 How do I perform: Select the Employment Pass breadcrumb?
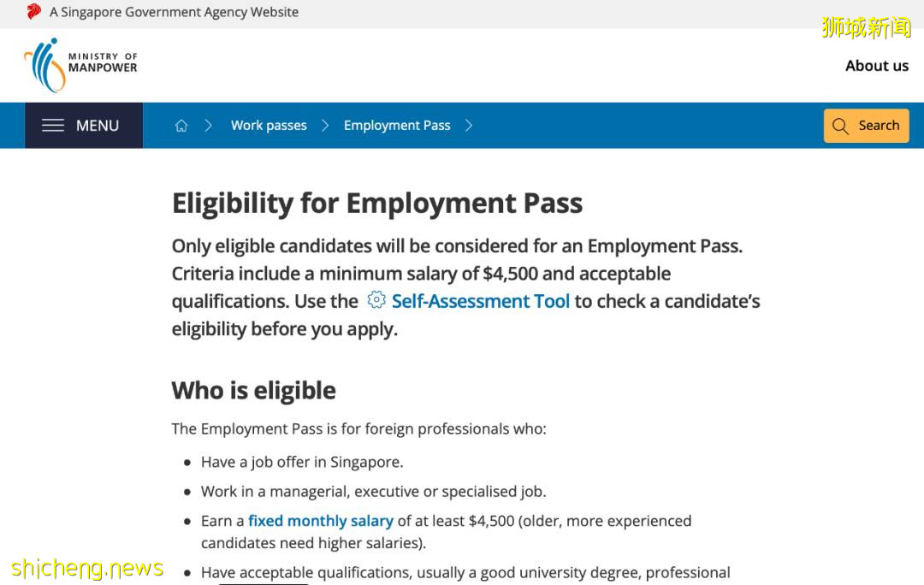coord(397,126)
